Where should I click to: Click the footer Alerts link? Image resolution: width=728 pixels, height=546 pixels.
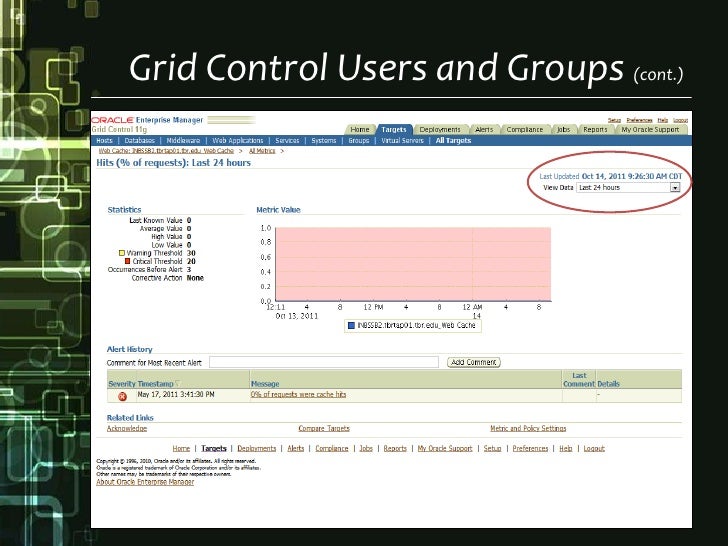(x=296, y=448)
